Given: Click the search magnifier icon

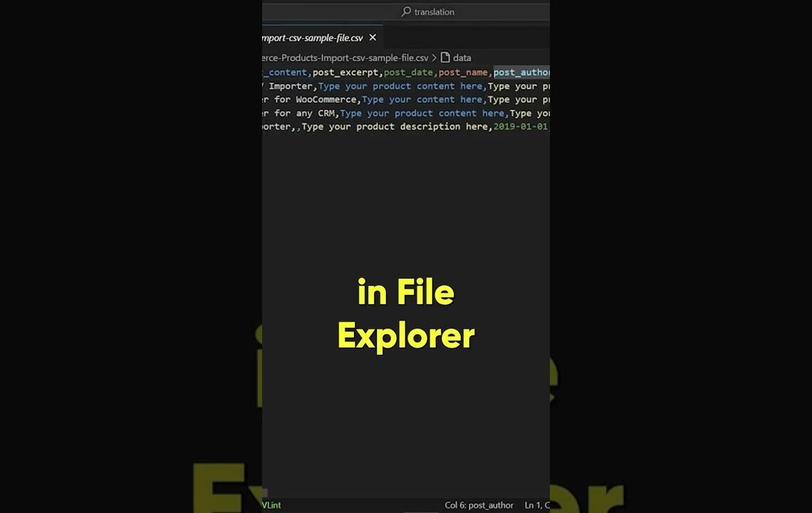Looking at the screenshot, I should [406, 11].
